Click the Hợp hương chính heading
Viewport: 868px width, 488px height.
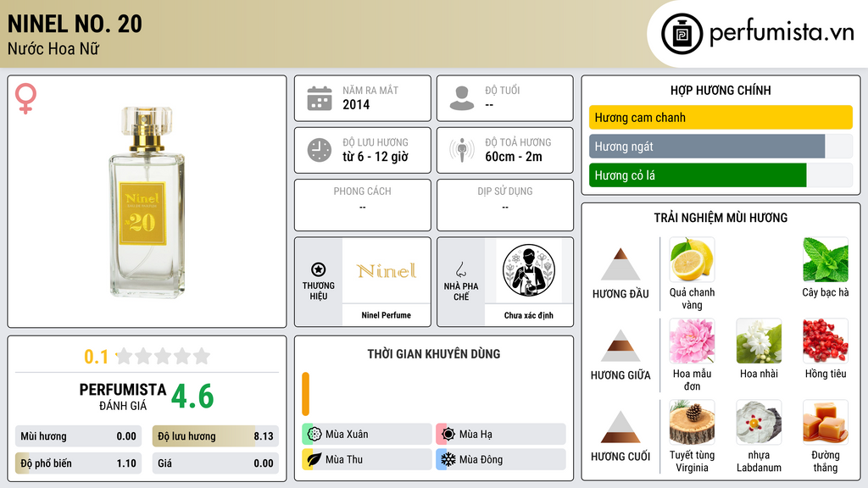coord(721,90)
